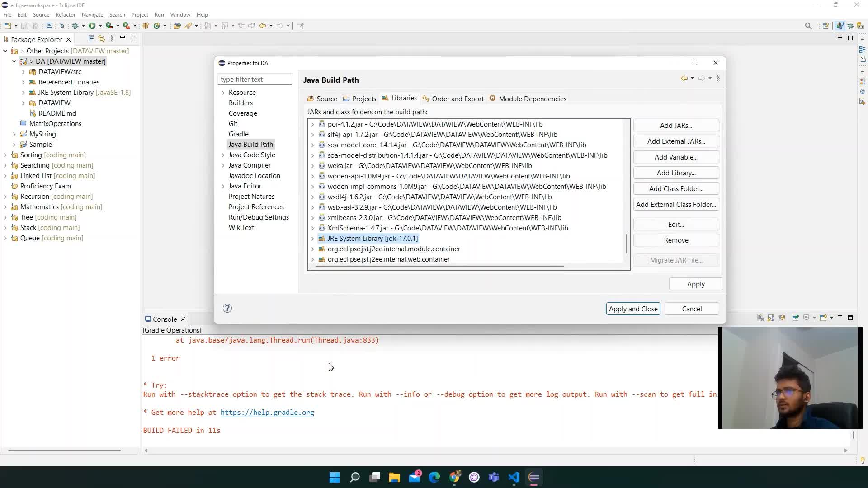Open the Help icon in Properties dialog
The height and width of the screenshot is (488, 868).
point(227,308)
